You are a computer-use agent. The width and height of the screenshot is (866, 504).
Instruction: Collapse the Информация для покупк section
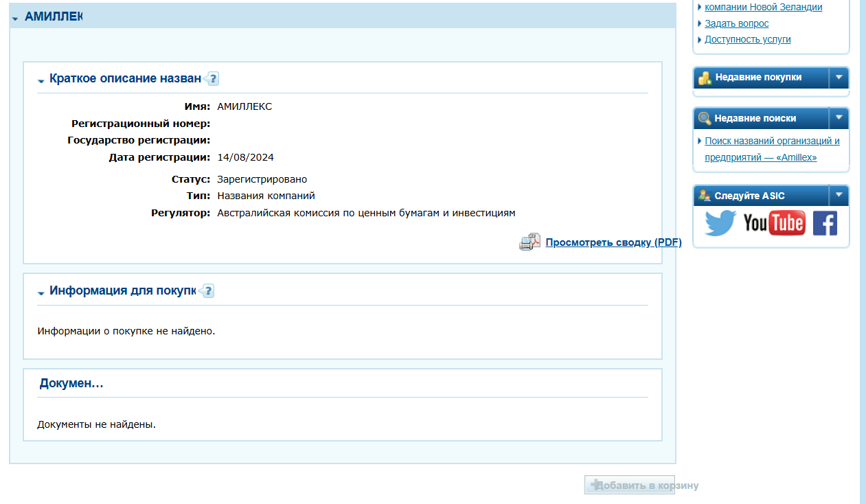[41, 293]
